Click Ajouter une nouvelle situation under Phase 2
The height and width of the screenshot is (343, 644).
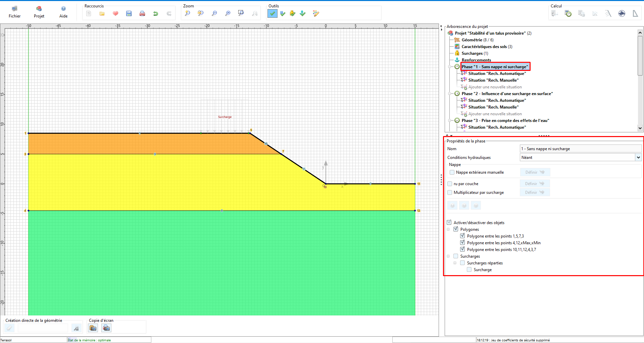tap(495, 114)
